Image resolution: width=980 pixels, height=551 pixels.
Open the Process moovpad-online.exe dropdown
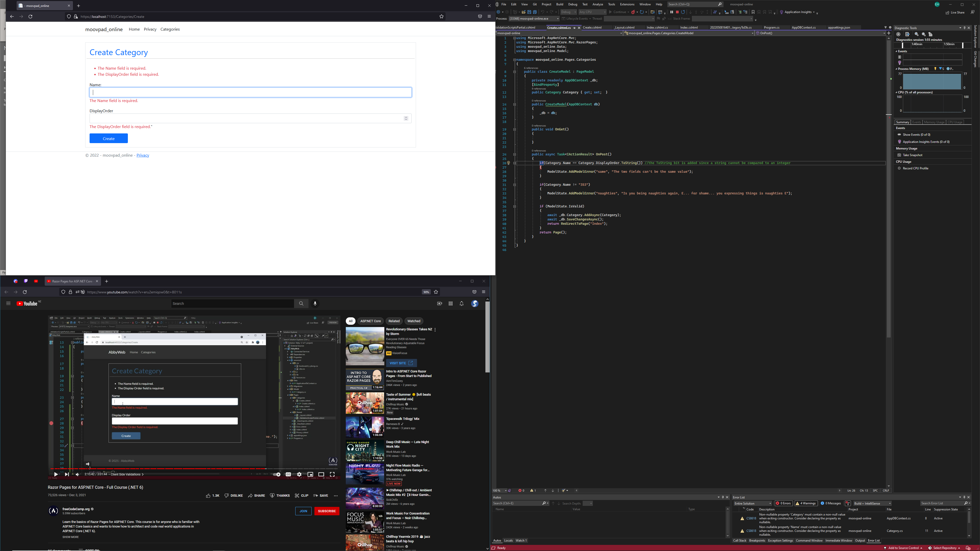click(534, 19)
